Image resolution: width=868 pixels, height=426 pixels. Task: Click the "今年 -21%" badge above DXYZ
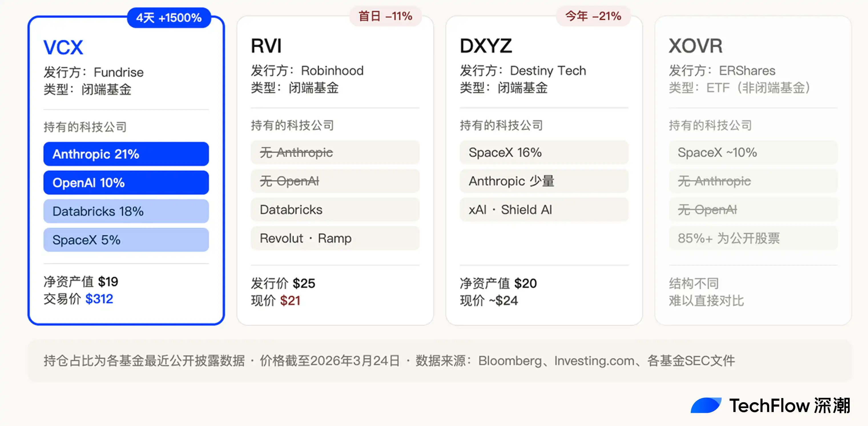pos(593,16)
